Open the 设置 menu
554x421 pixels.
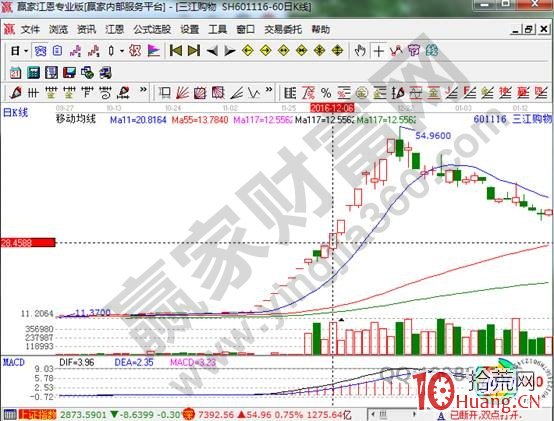pos(189,30)
